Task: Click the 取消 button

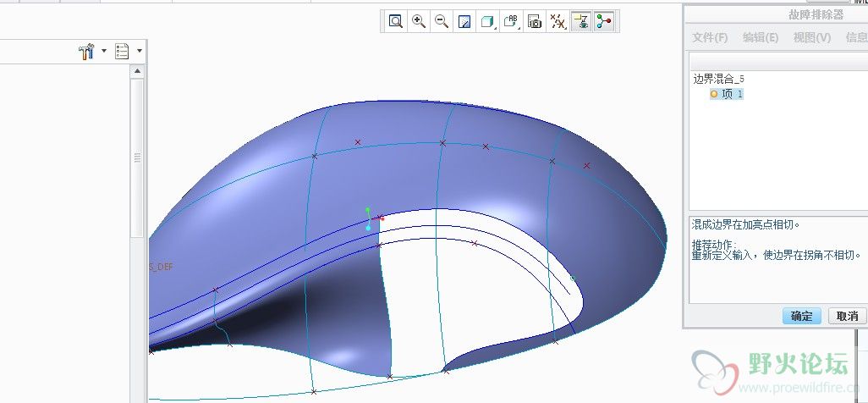Action: click(x=847, y=316)
